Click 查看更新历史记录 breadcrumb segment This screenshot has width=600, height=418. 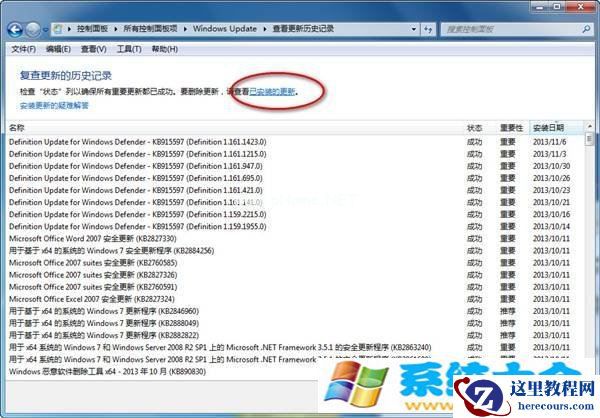tap(303, 29)
